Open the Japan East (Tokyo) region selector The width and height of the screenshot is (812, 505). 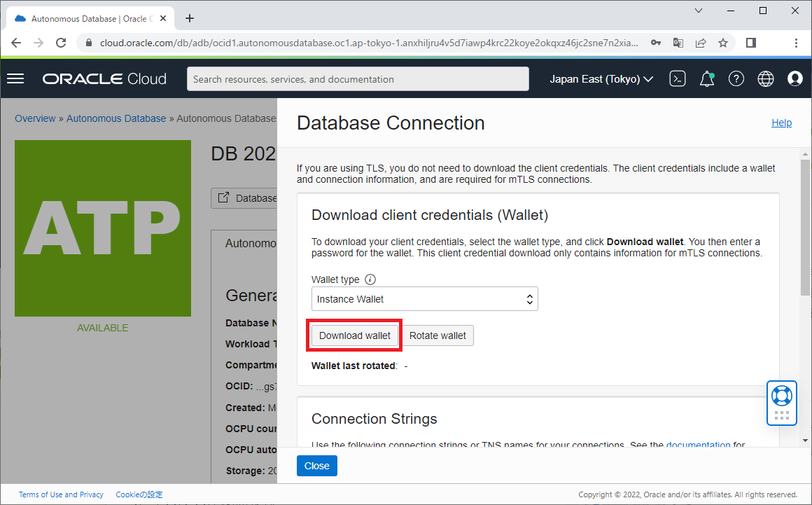coord(601,79)
